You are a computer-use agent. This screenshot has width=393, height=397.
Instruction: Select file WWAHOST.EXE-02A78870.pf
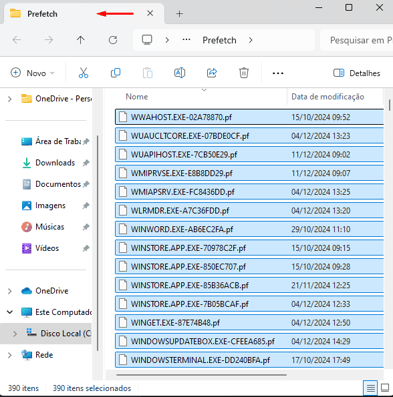point(249,117)
